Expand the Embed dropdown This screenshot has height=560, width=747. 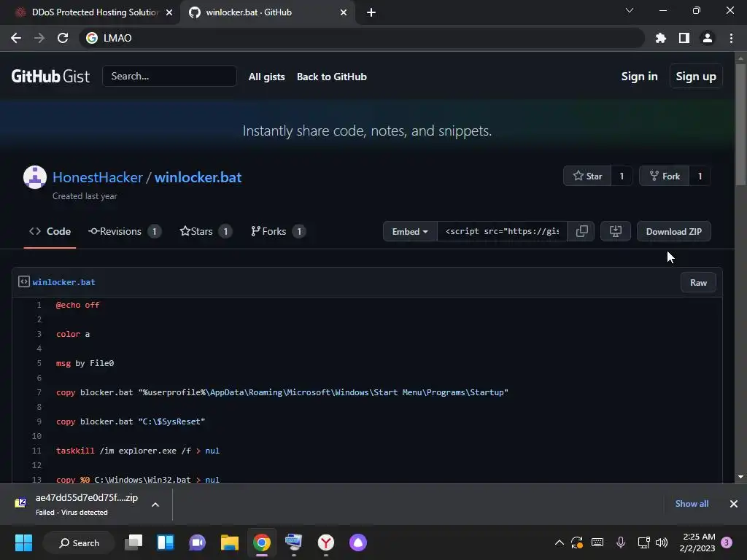click(x=410, y=231)
